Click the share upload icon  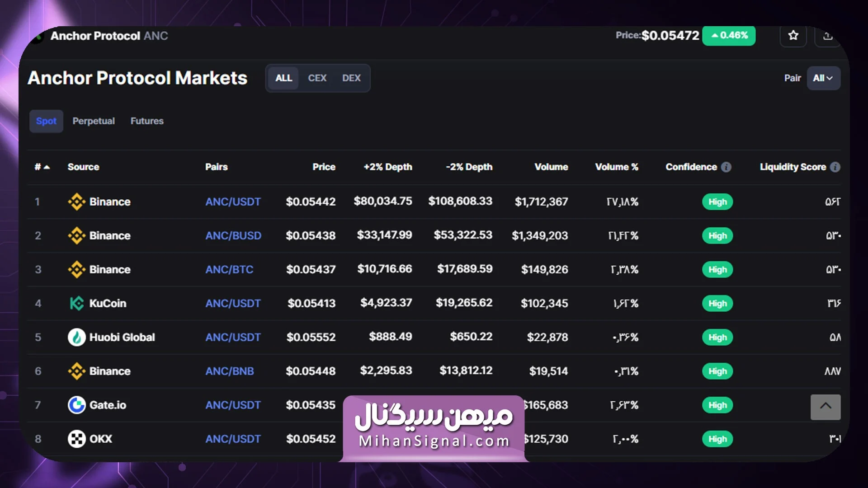(827, 36)
